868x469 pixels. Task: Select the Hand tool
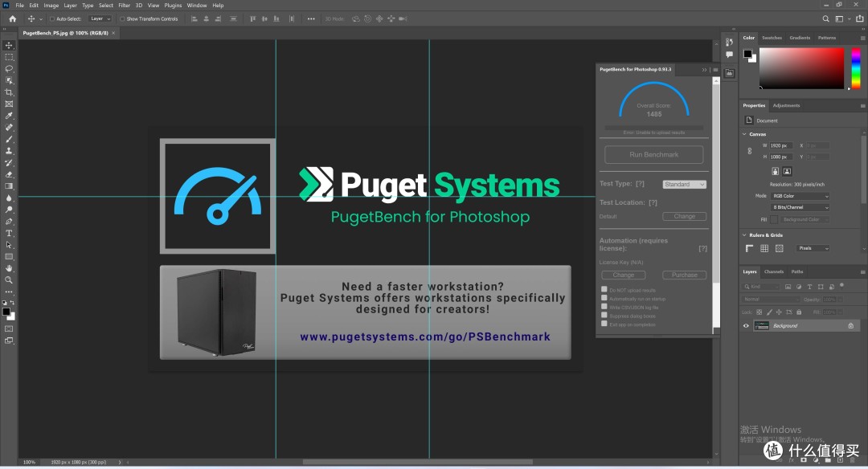pos(9,268)
